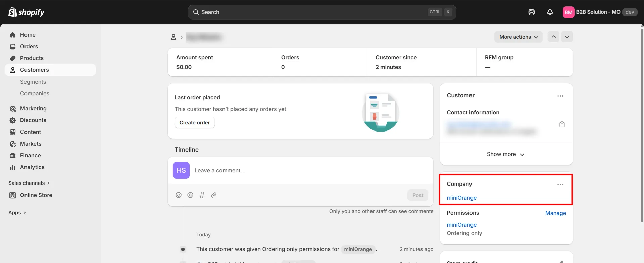Click the '2 minutes ago' timestamp
The height and width of the screenshot is (263, 644).
coord(416,249)
